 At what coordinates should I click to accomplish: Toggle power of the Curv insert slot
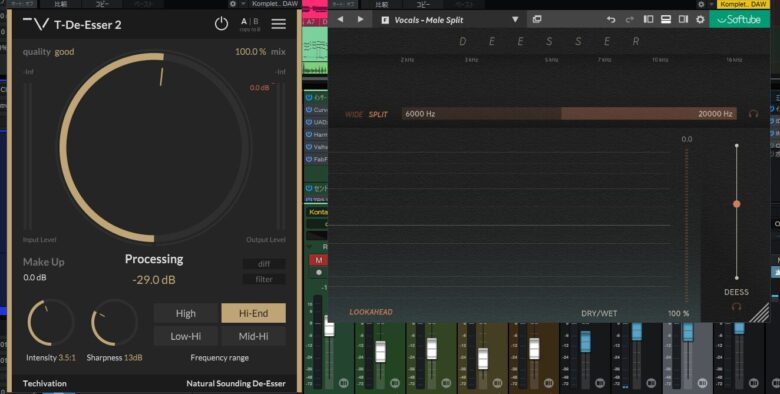click(309, 109)
